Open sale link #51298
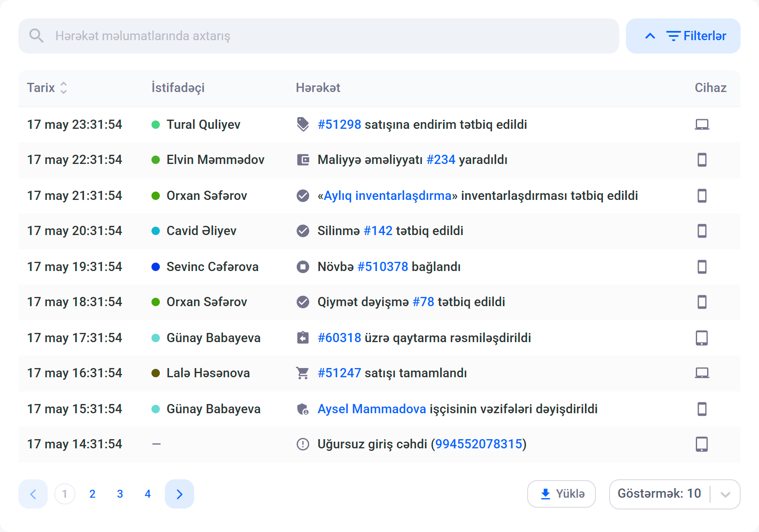 339,125
